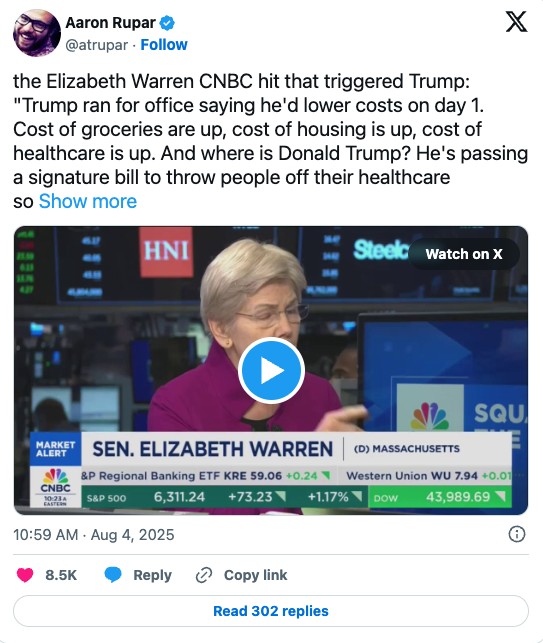Play the embedded CNBC video
This screenshot has width=543, height=643.
(271, 370)
